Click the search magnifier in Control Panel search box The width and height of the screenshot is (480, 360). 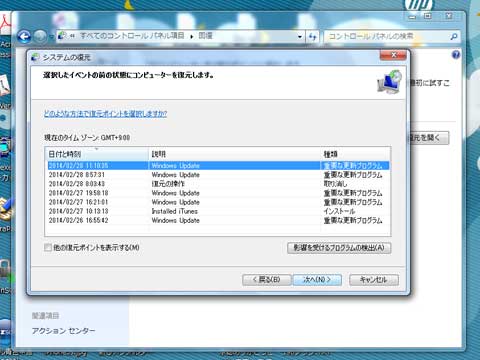point(454,37)
